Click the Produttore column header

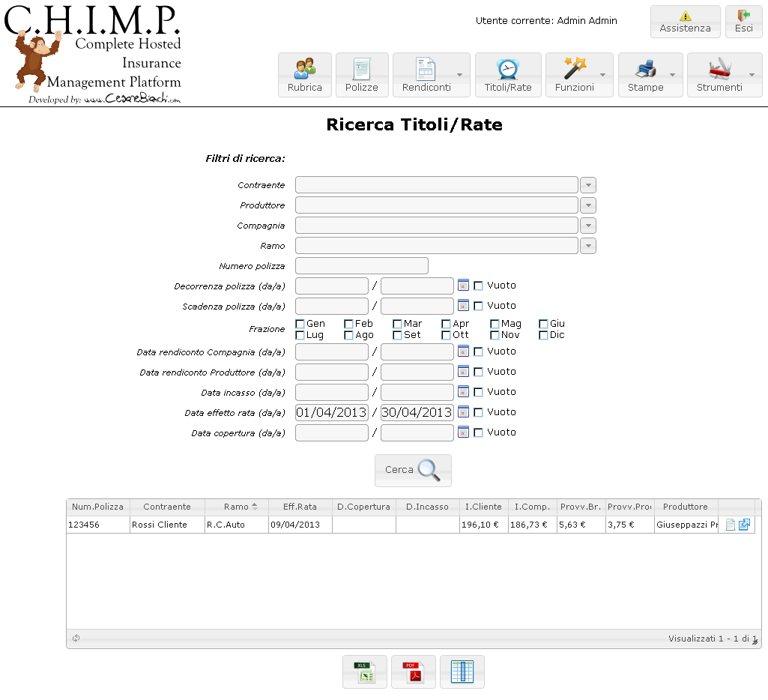[x=686, y=507]
